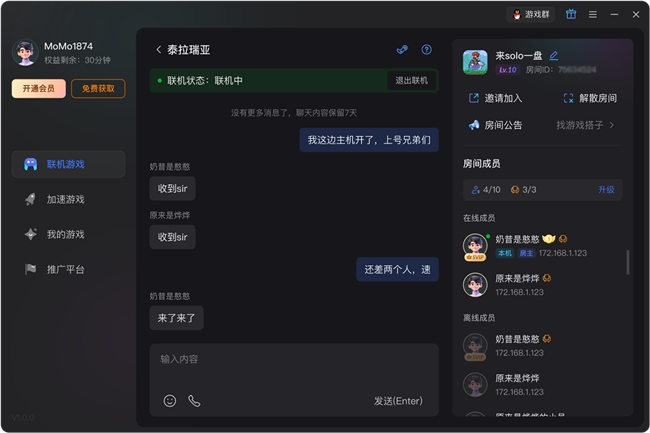Click the Steam icon in chat header
650x433 pixels.
[x=402, y=50]
